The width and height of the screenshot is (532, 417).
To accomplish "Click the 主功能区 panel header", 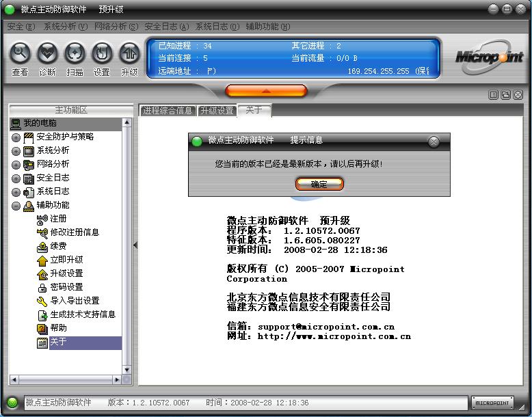I will (x=71, y=110).
